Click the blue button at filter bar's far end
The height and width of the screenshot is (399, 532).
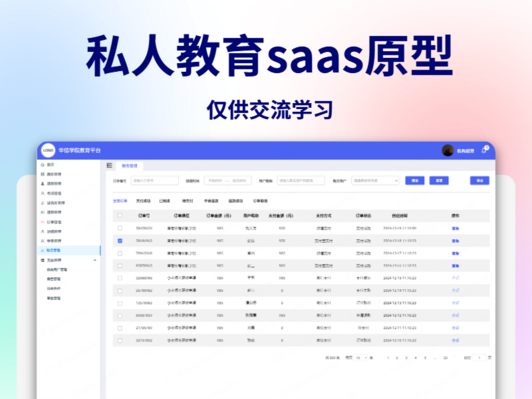(479, 180)
